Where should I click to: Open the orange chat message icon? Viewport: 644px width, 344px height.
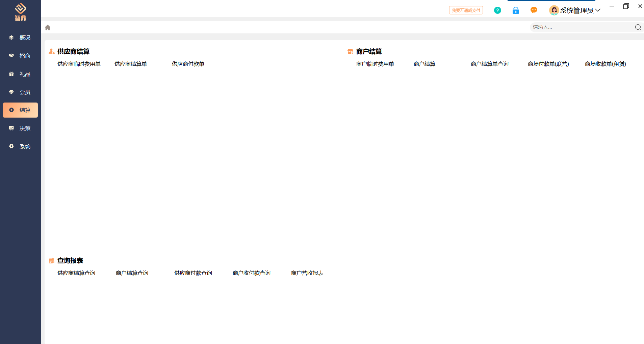coord(534,10)
